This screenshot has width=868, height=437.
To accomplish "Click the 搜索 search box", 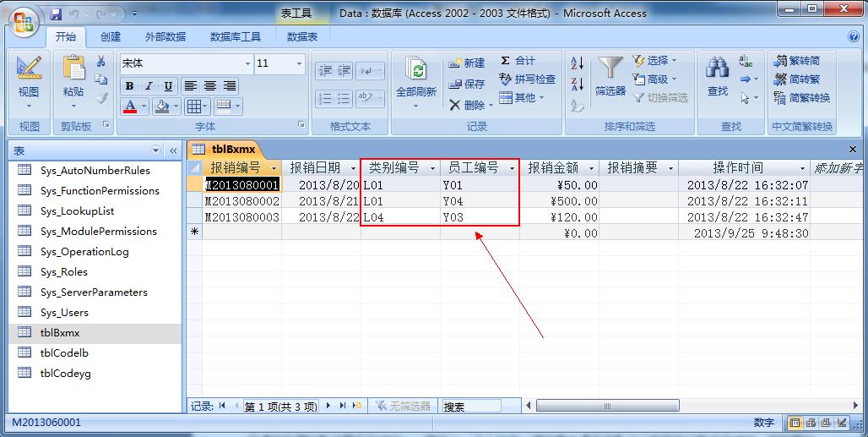I will pos(471,407).
